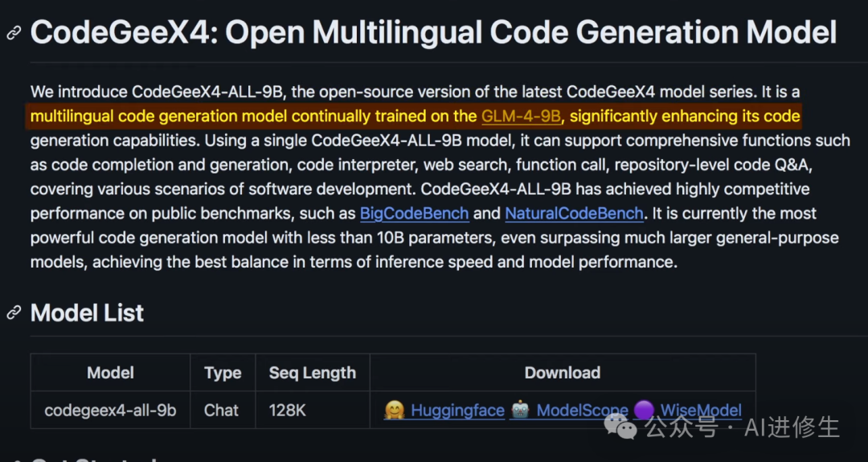Image resolution: width=868 pixels, height=462 pixels.
Task: Open the Huggingface download link
Action: click(x=457, y=411)
